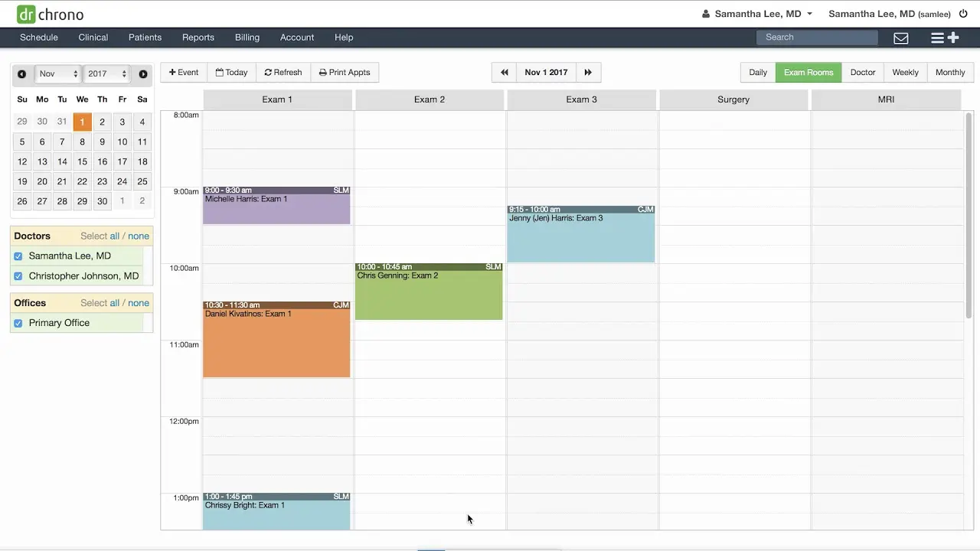Open the Reports menu
This screenshot has width=980, height=551.
tap(198, 37)
